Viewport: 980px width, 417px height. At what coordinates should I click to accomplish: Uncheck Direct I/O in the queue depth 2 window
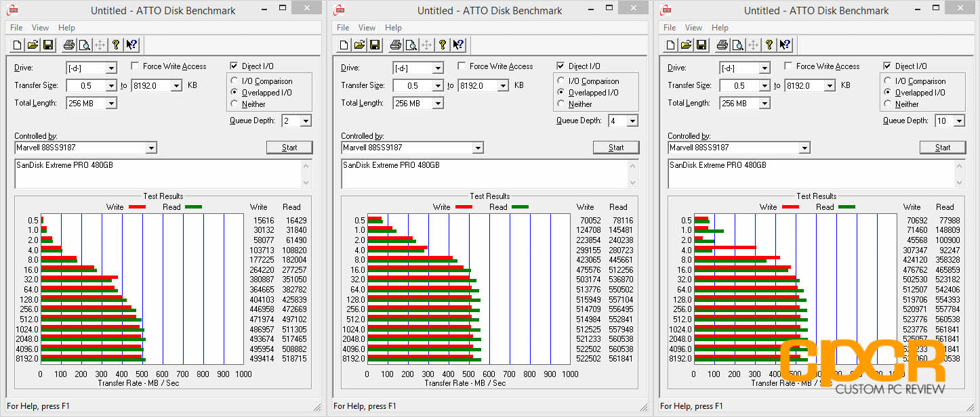pyautogui.click(x=234, y=66)
